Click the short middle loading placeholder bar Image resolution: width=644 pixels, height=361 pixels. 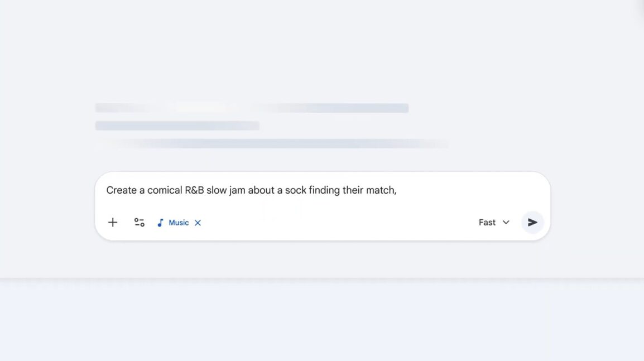[177, 126]
